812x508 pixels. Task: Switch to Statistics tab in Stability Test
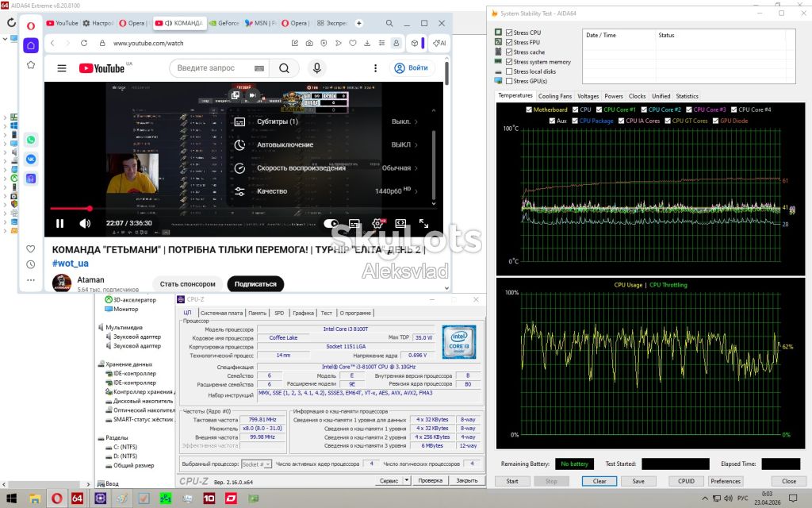688,96
